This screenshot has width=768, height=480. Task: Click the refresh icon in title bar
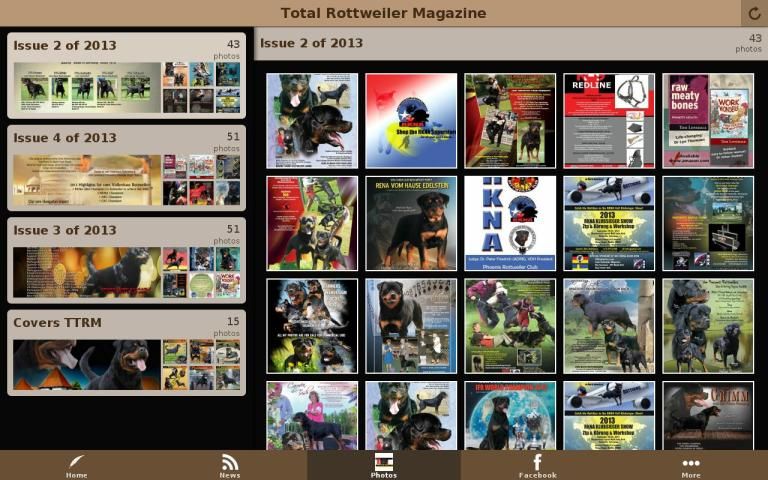755,13
